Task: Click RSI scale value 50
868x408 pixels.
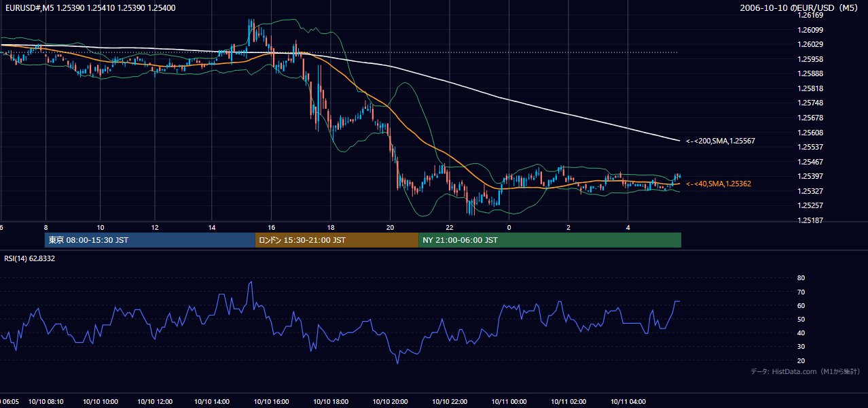Action: 801,319
